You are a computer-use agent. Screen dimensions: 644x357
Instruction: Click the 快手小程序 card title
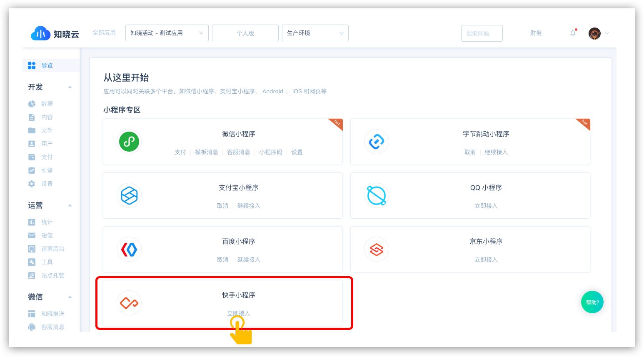point(239,295)
